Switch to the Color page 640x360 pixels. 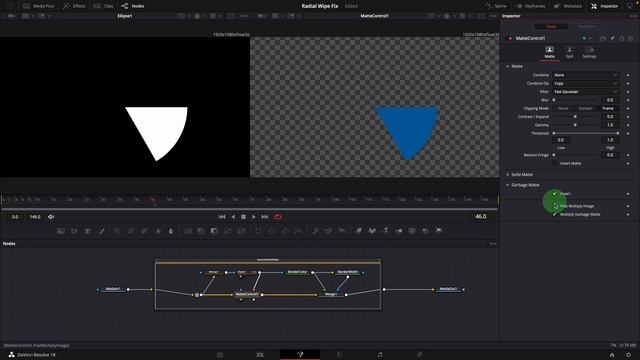340,355
